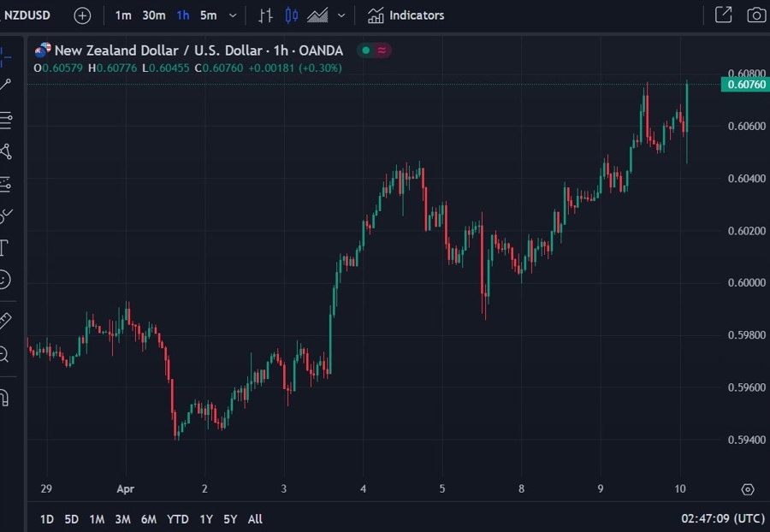Screen dimensions: 770x532
Task: Select the YTD range tab
Action: 178,519
